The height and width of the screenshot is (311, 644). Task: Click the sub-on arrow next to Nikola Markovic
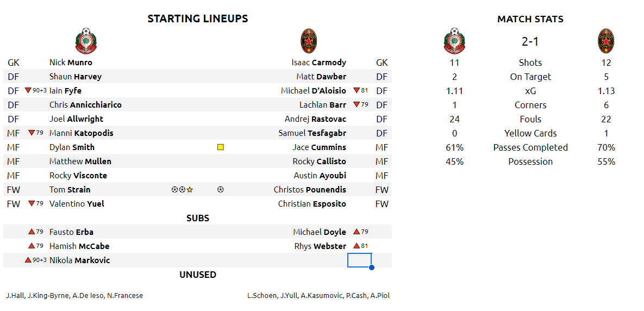pos(28,260)
